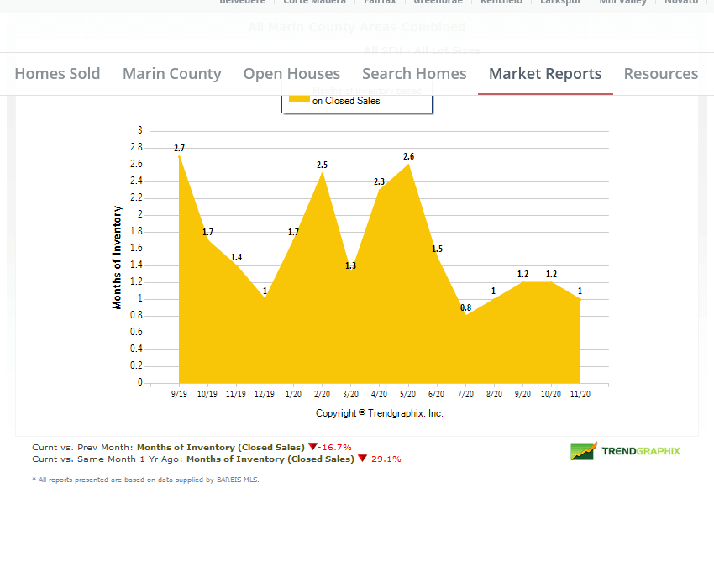Go to the Open Houses tab
714x588 pixels.
click(291, 74)
